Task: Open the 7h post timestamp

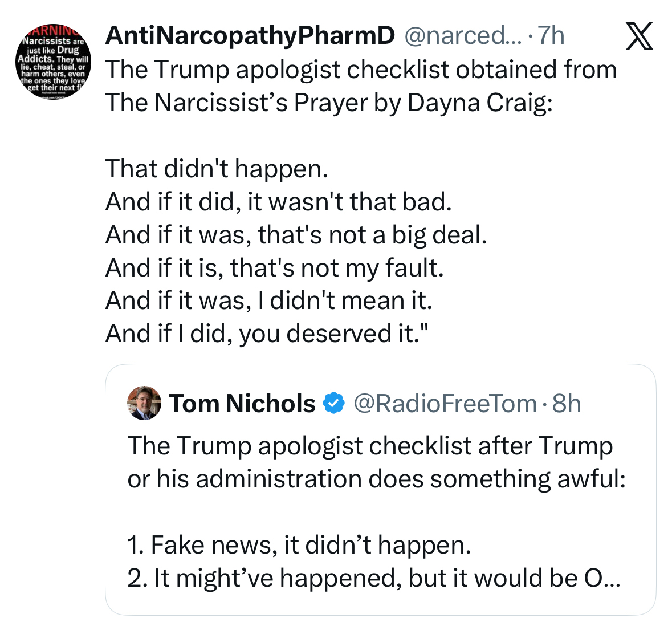Action: tap(551, 36)
